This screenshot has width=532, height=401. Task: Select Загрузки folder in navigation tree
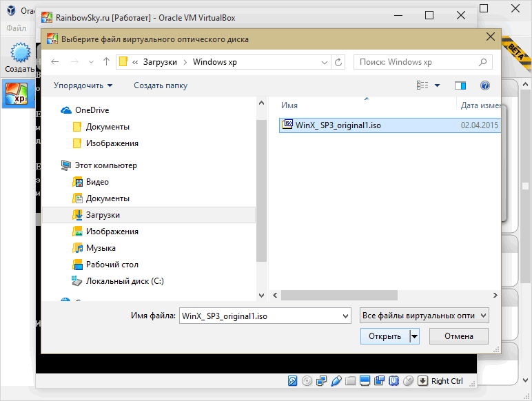coord(149,215)
